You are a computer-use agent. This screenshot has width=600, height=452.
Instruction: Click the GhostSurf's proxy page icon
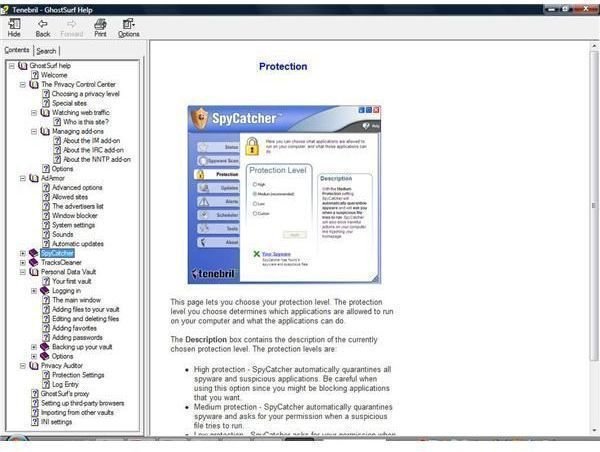point(35,394)
